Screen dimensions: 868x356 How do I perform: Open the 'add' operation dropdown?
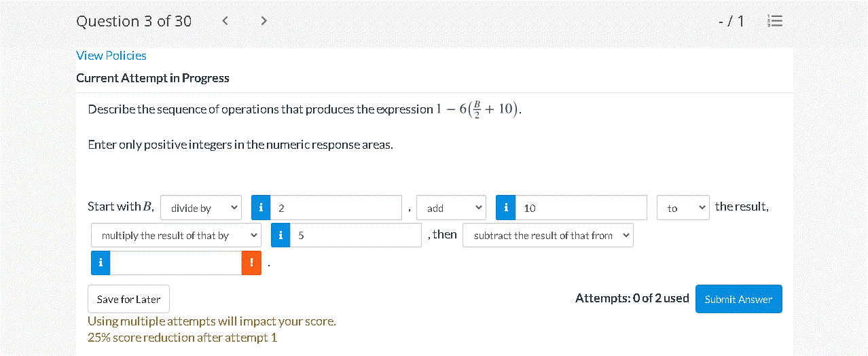pyautogui.click(x=450, y=208)
